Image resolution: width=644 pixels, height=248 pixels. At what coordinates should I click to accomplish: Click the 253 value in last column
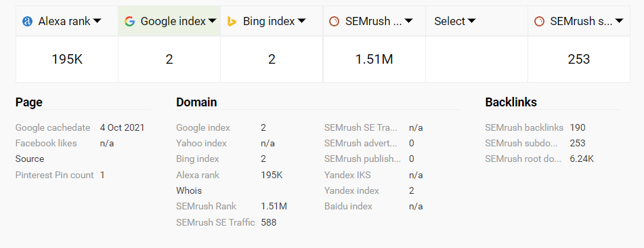pyautogui.click(x=579, y=59)
